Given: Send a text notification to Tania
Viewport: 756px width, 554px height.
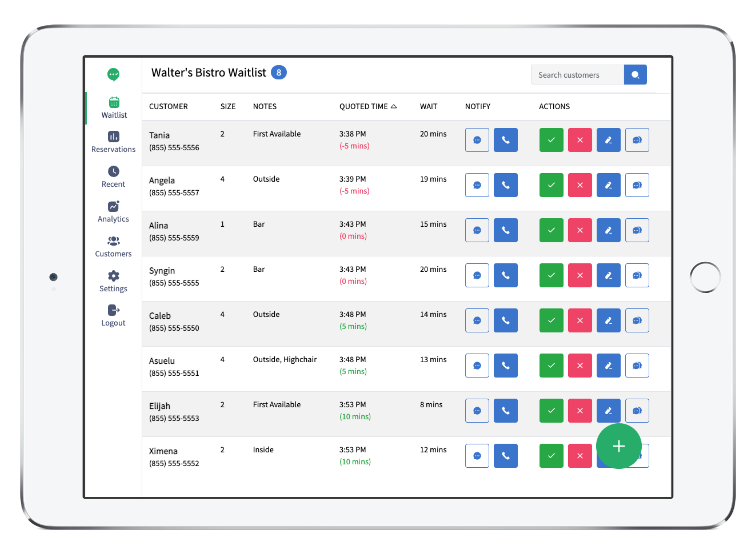Looking at the screenshot, I should pyautogui.click(x=477, y=140).
